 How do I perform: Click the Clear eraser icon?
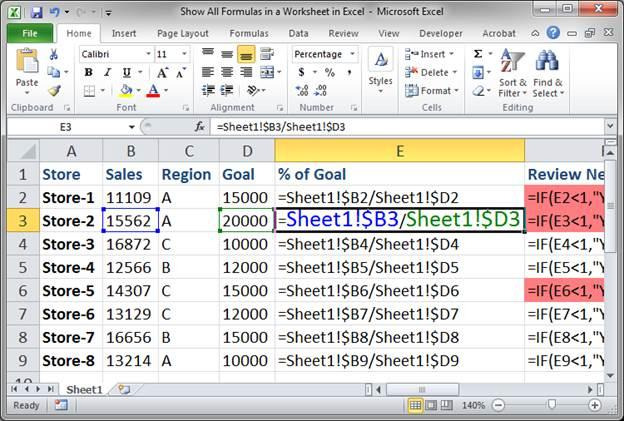[478, 91]
